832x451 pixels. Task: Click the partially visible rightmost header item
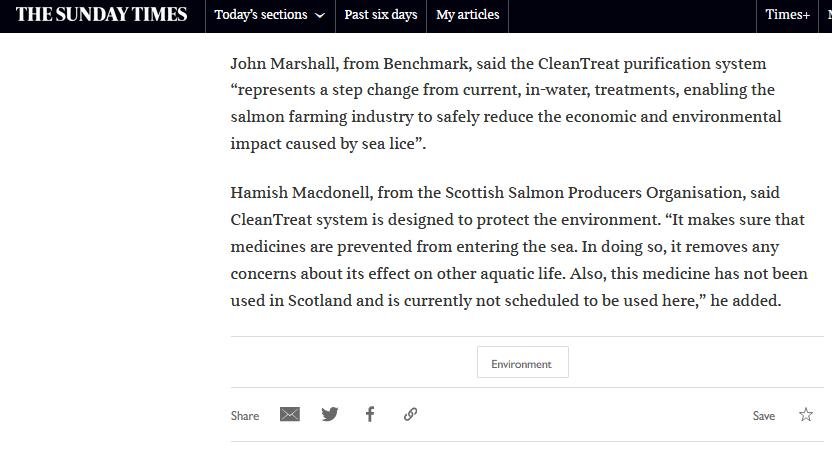click(826, 15)
